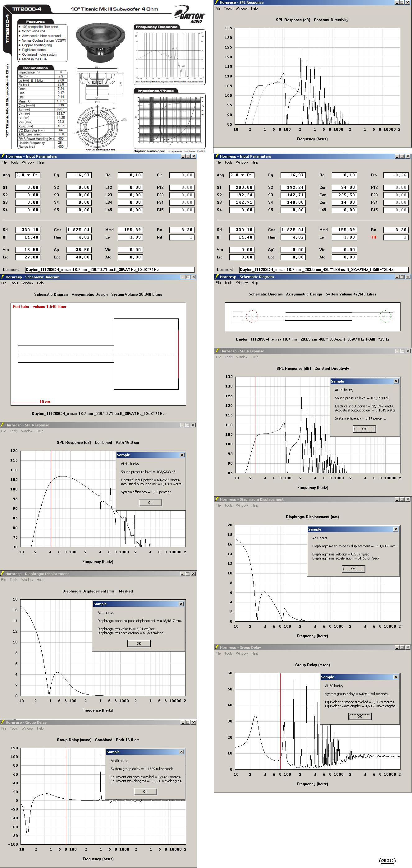Close the Sample dialog with displacement ±18,4817 mm
Image resolution: width=412 pixels, height=868 pixels.
pos(181,604)
